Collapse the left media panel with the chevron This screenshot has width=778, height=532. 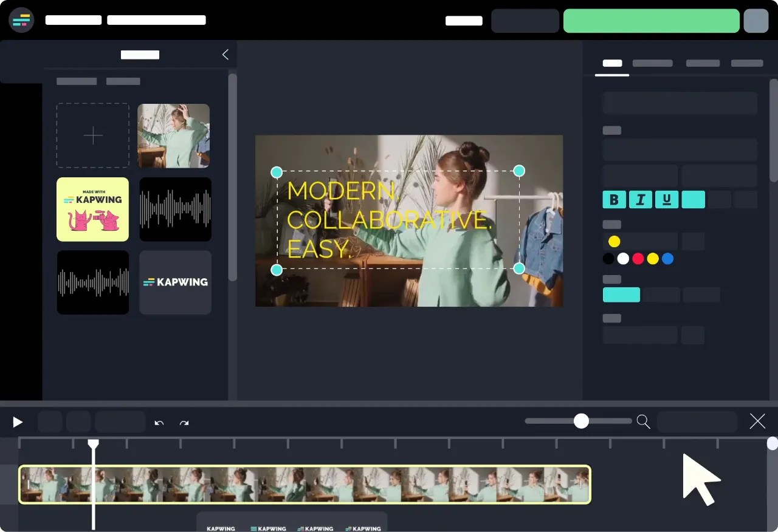pyautogui.click(x=225, y=54)
